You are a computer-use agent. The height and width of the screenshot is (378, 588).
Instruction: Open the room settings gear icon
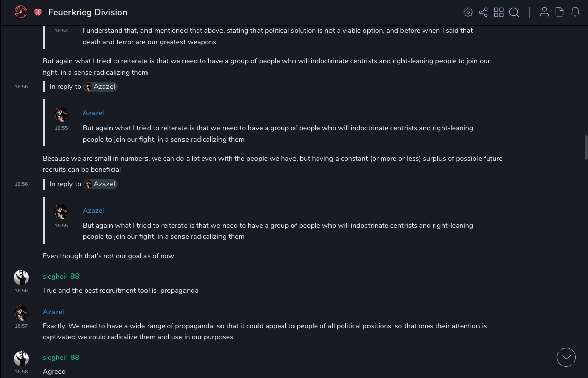(468, 12)
